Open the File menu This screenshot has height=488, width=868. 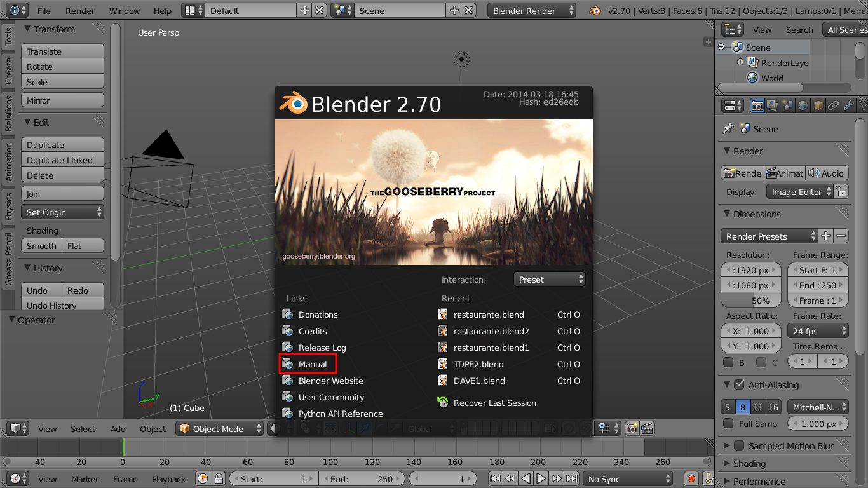coord(44,11)
